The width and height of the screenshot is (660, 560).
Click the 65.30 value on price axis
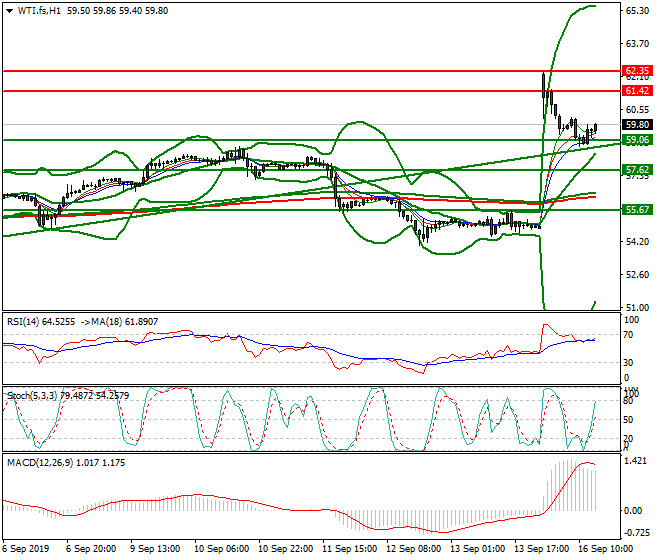pyautogui.click(x=637, y=11)
